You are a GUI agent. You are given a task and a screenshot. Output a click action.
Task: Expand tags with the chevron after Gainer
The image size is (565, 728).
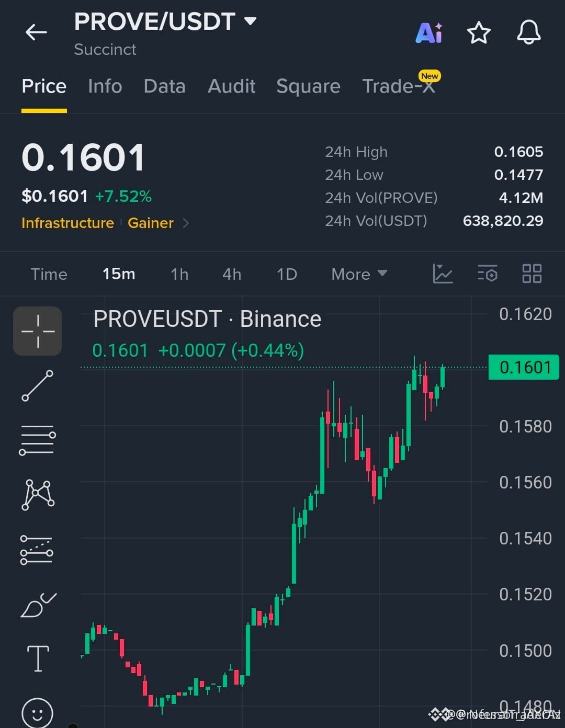point(186,223)
